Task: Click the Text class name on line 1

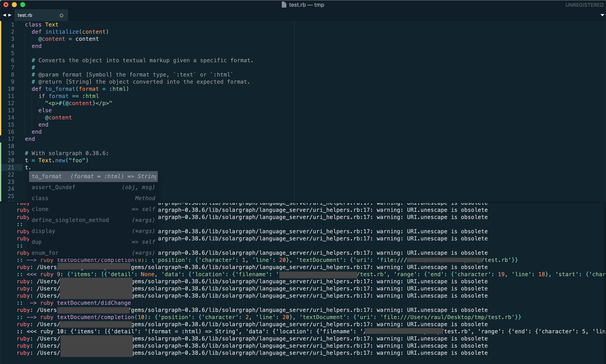Action: click(52, 25)
